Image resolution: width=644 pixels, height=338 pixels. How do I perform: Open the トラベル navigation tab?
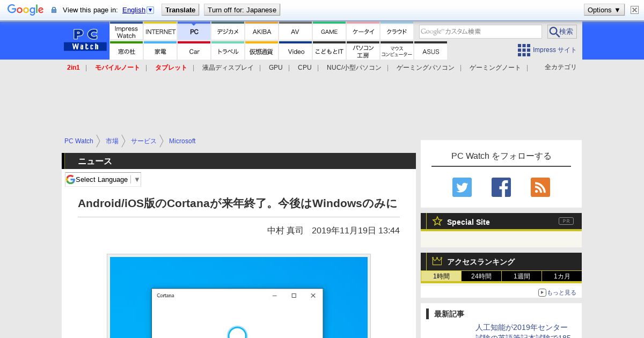pos(228,51)
